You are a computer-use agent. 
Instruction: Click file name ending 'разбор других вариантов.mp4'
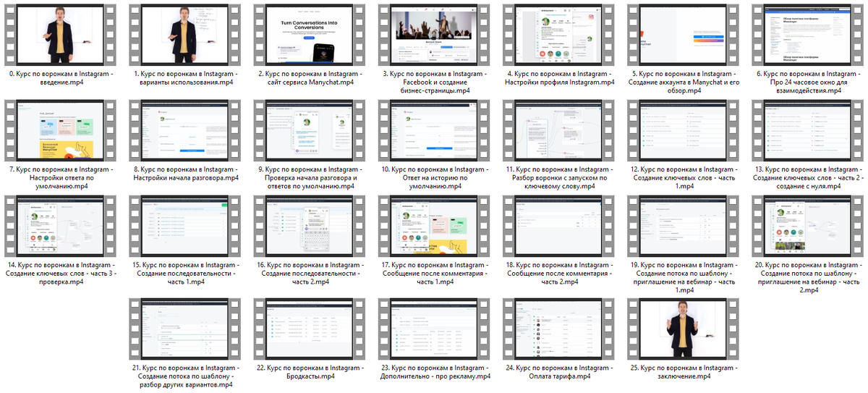184,376
